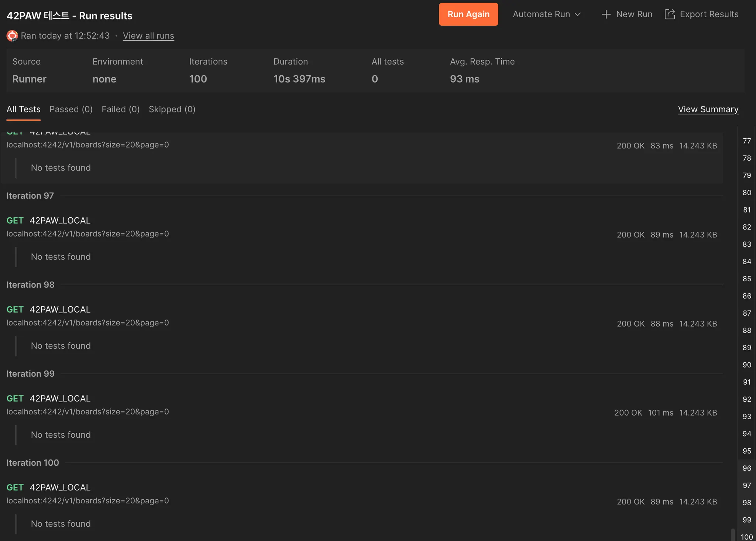Switch to the Failed (0) tab
The height and width of the screenshot is (541, 756).
(120, 109)
